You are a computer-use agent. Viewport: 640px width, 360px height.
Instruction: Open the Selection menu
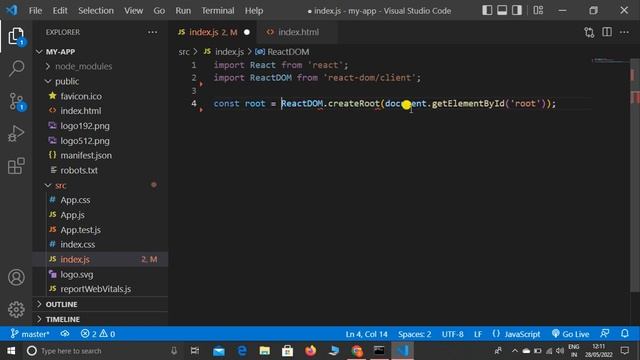tap(96, 11)
